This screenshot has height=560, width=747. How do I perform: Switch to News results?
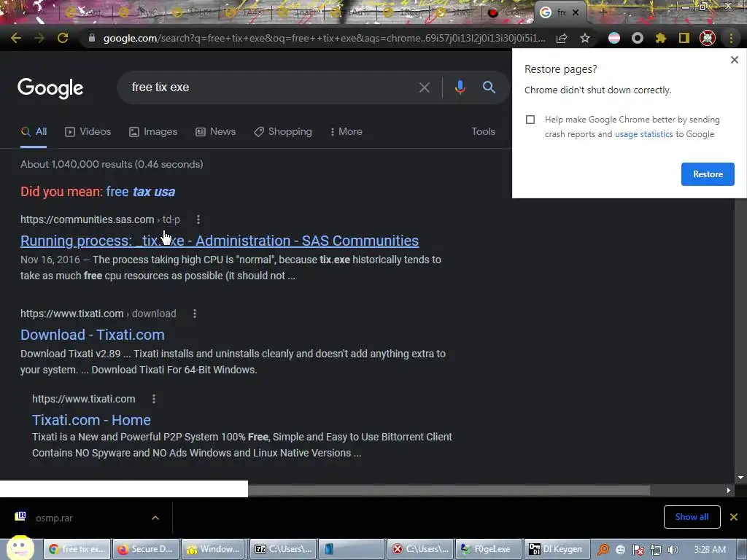pyautogui.click(x=216, y=132)
